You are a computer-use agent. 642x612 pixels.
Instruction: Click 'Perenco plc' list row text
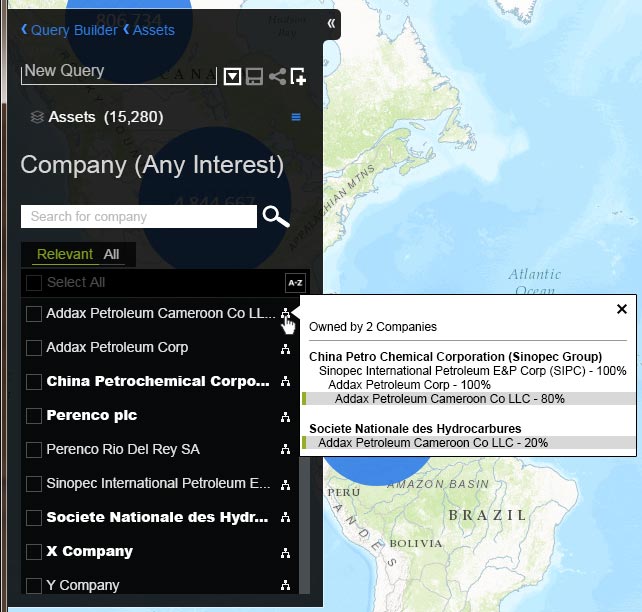click(92, 415)
